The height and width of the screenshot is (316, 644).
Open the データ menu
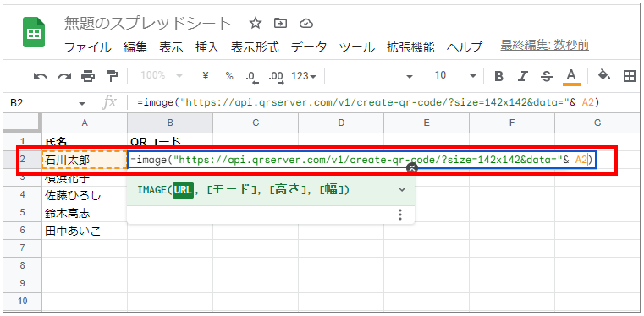[309, 47]
